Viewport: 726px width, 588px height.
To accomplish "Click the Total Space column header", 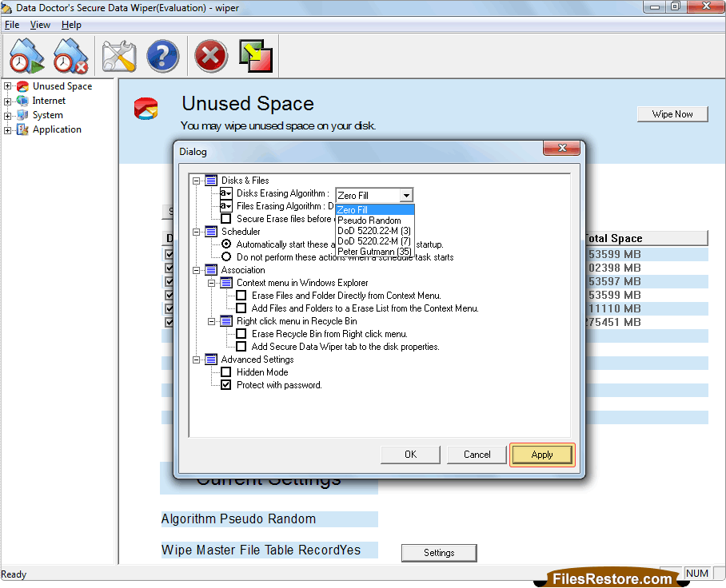I will [647, 238].
